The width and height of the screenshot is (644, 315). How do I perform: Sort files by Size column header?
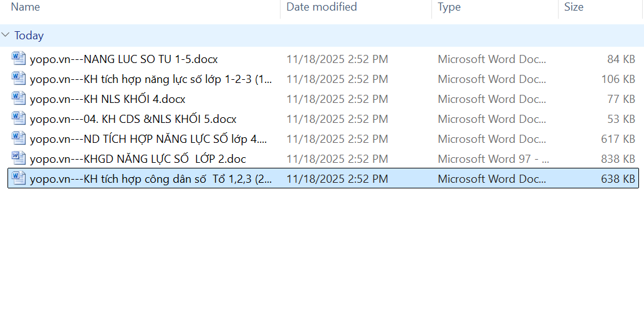pyautogui.click(x=574, y=7)
